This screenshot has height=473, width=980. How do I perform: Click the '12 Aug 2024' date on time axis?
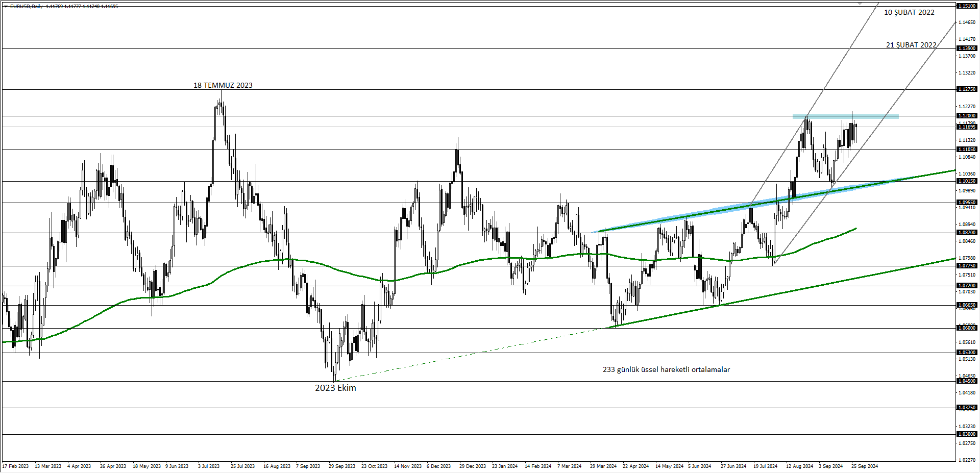coord(799,466)
